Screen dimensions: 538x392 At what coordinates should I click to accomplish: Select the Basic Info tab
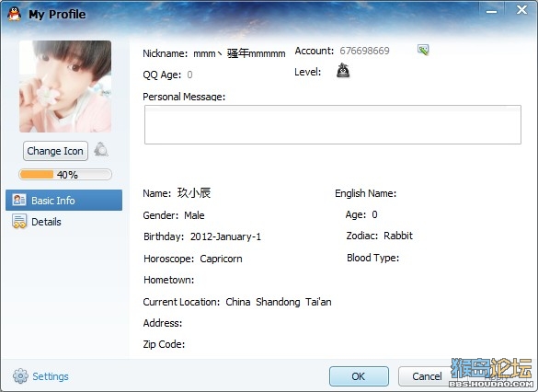pos(63,200)
